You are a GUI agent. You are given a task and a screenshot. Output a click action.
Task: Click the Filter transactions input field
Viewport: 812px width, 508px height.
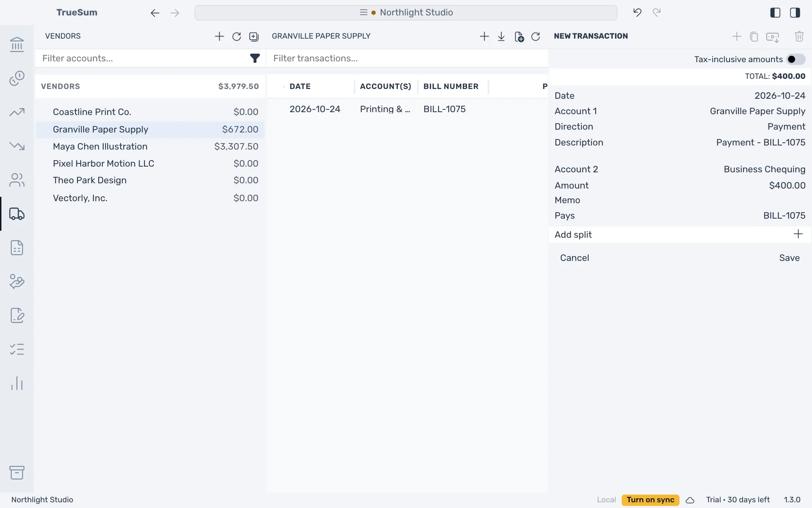[407, 59]
